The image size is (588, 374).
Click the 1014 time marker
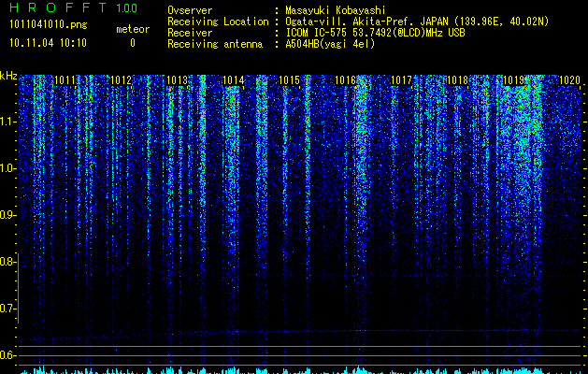point(234,80)
